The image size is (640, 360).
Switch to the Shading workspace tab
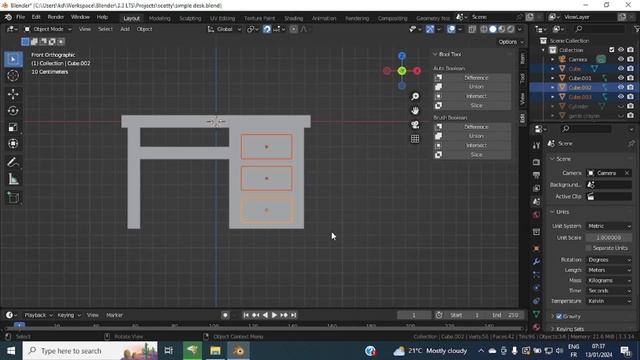pyautogui.click(x=293, y=18)
